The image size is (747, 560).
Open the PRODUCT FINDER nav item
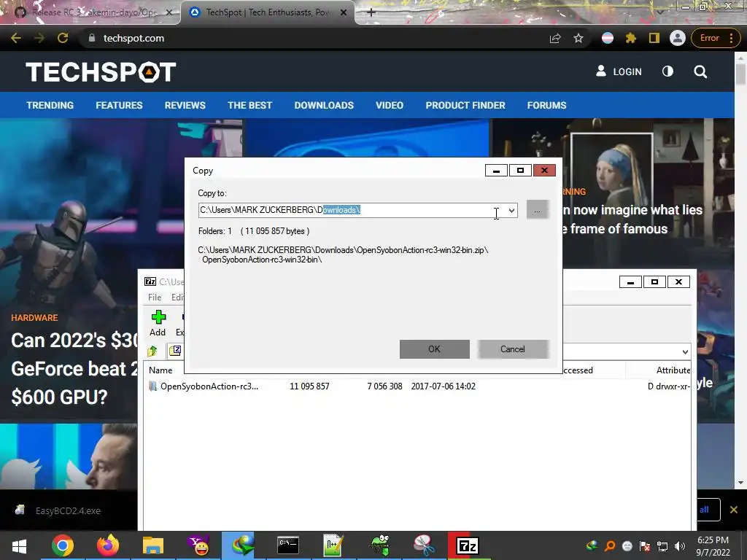click(x=465, y=105)
